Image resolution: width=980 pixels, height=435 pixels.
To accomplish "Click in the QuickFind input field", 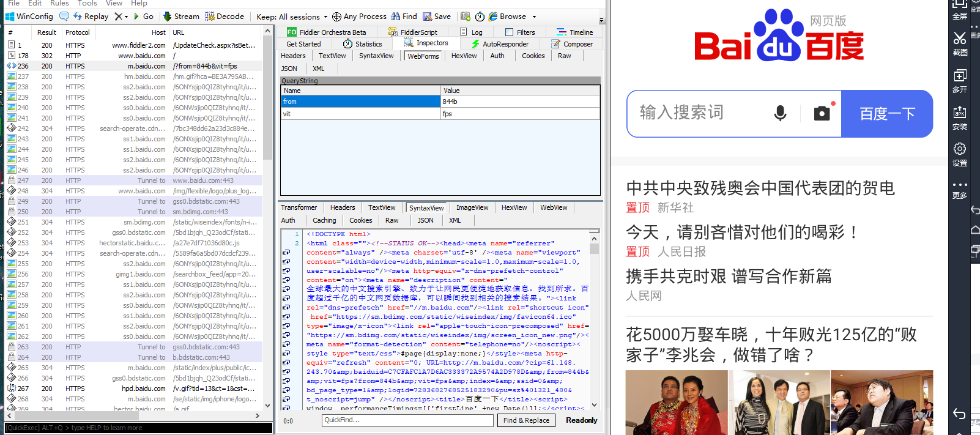I will click(x=407, y=420).
